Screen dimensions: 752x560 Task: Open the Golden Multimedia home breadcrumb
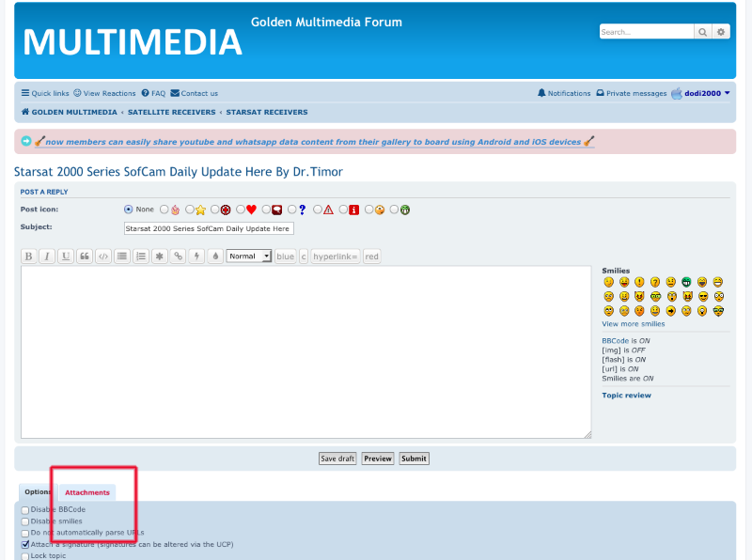(x=69, y=112)
